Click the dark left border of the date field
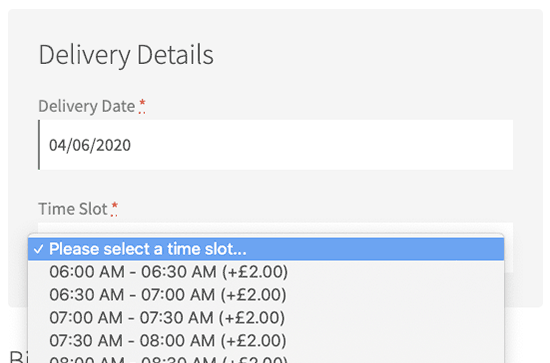550x363 pixels. point(39,145)
